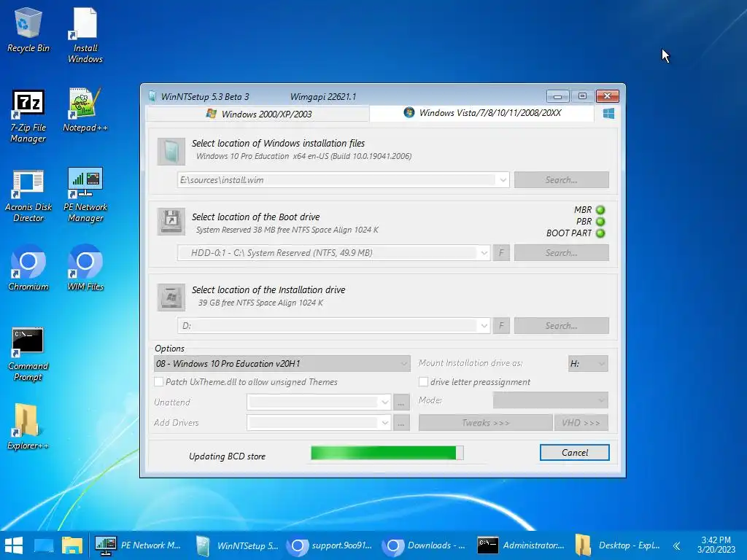Screen dimensions: 747x560
Task: Select the Command Prompt desktop shortcut
Action: coord(28,354)
